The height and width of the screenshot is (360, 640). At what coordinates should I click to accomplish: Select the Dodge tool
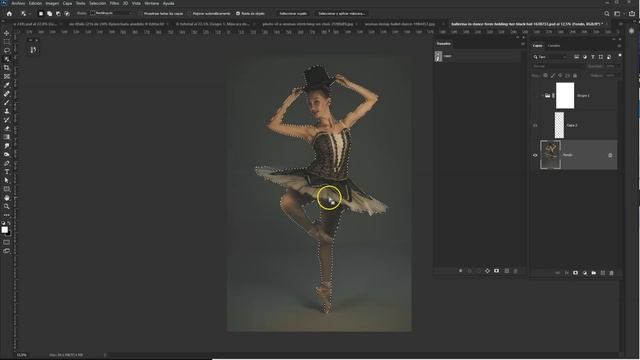pos(7,154)
